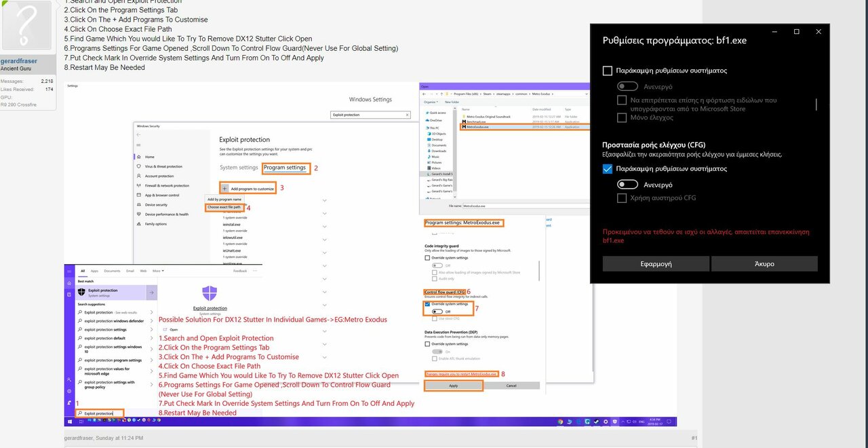Click the Εφαρμογή button
The width and height of the screenshot is (868, 448).
[656, 263]
